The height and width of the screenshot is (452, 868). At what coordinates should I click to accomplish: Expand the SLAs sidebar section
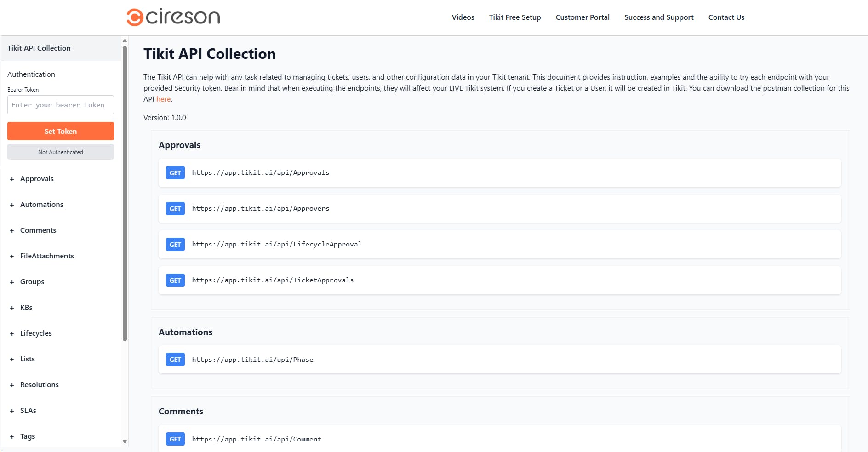tap(28, 411)
